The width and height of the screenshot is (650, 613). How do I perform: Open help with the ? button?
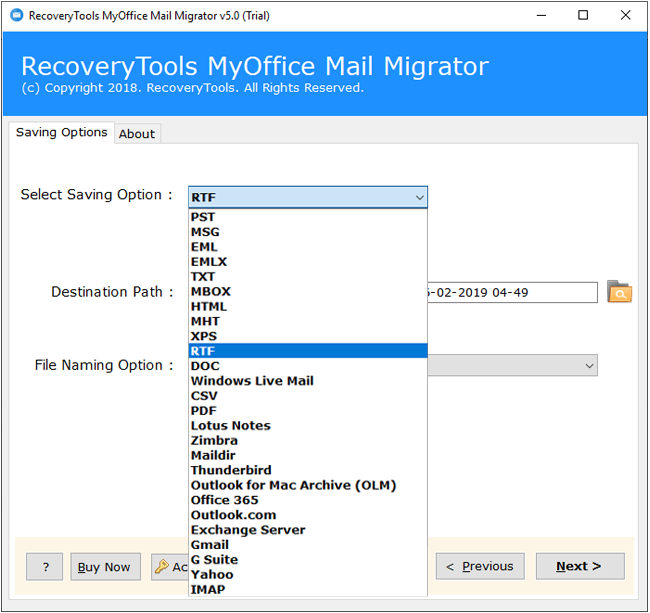point(45,567)
